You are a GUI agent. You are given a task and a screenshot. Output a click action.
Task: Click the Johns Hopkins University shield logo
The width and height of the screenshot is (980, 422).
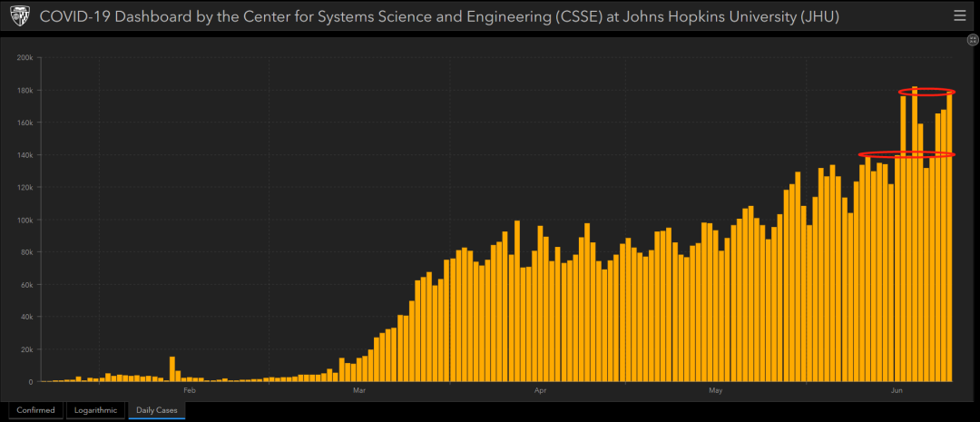click(21, 17)
